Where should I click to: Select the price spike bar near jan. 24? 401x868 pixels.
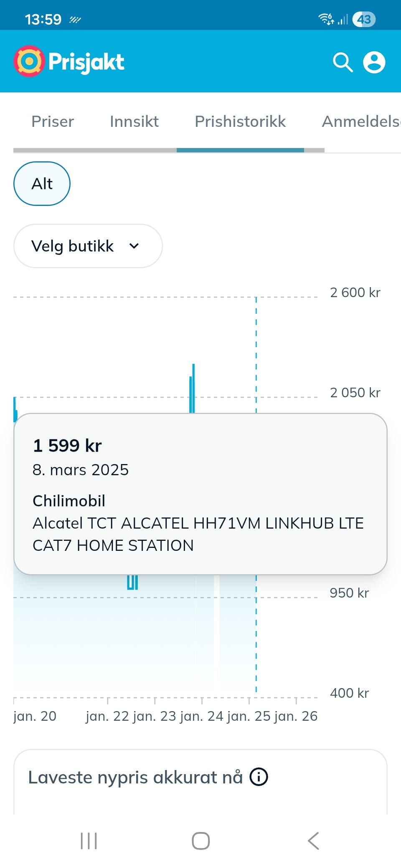tap(192, 388)
